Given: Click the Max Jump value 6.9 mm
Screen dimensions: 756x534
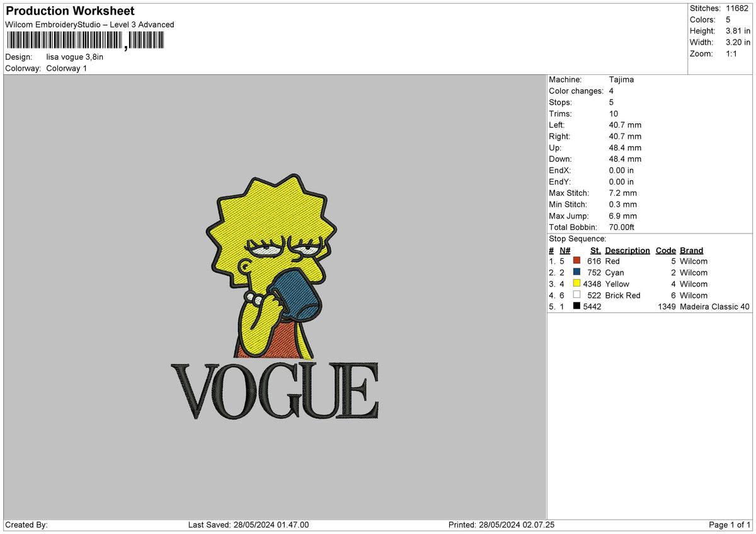Looking at the screenshot, I should pyautogui.click(x=623, y=216).
